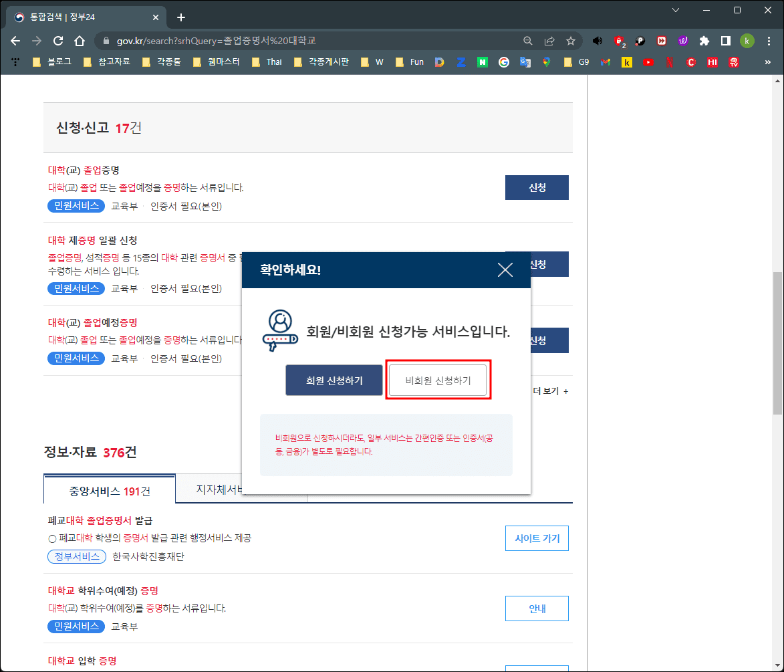This screenshot has width=784, height=672.
Task: Click 사이트 가기 for 폐교대학 졸업증명서 발급
Action: (537, 538)
